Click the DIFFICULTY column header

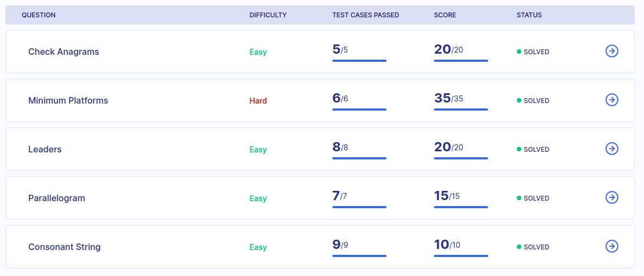268,15
